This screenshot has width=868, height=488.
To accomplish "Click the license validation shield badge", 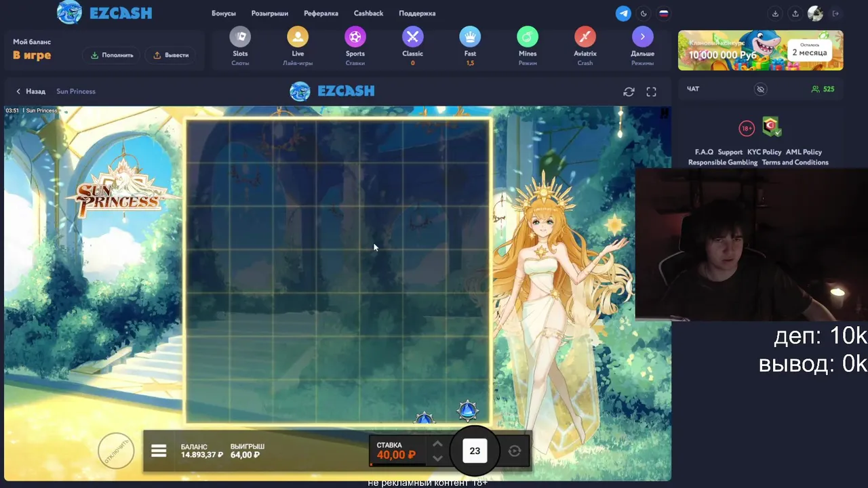I will point(771,127).
